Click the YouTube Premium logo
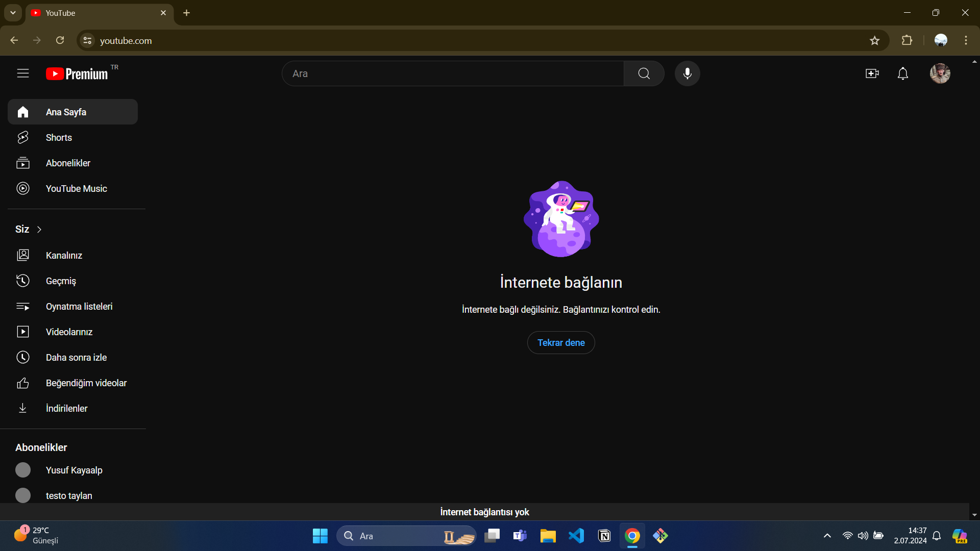The height and width of the screenshot is (551, 980). click(x=78, y=74)
